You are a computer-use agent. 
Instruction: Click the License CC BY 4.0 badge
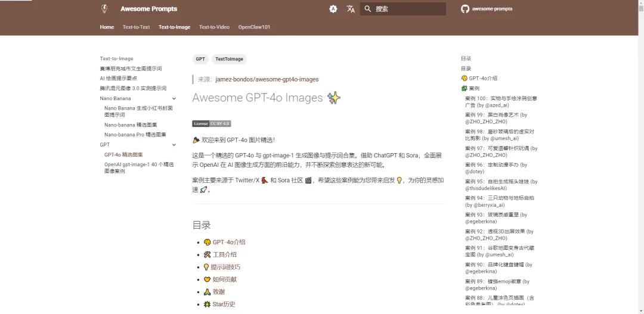212,123
